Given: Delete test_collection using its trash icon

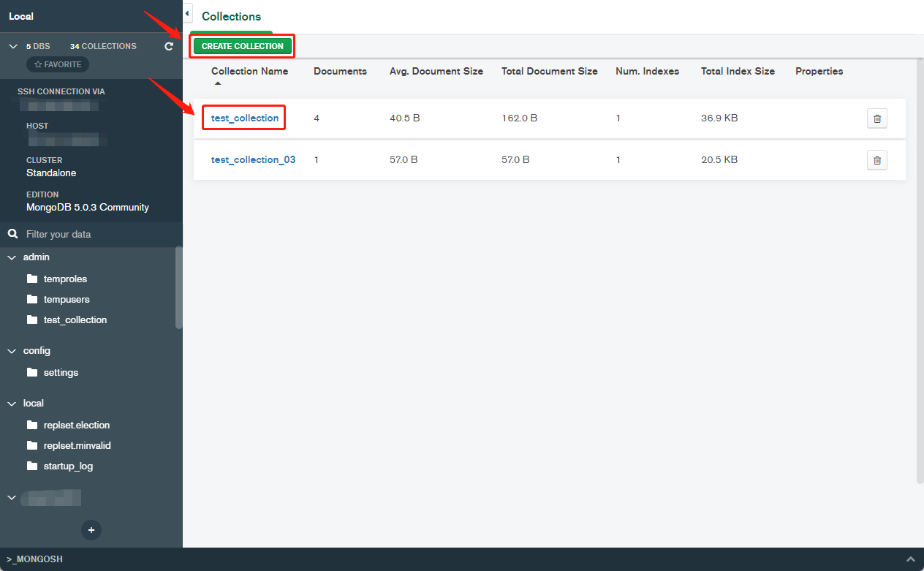Looking at the screenshot, I should [877, 118].
